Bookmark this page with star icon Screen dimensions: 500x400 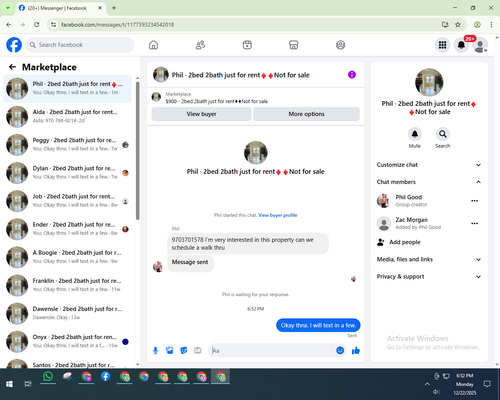pyautogui.click(x=458, y=24)
